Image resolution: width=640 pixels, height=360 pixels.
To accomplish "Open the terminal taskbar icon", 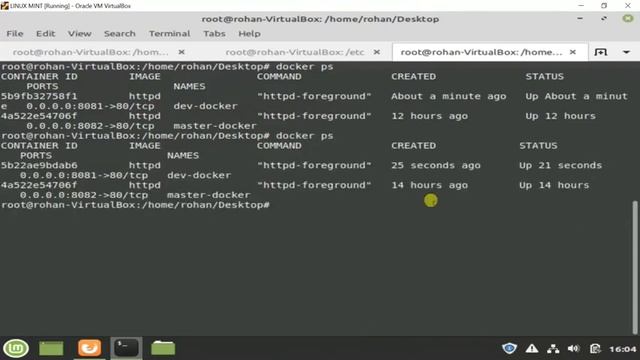I will 126,348.
